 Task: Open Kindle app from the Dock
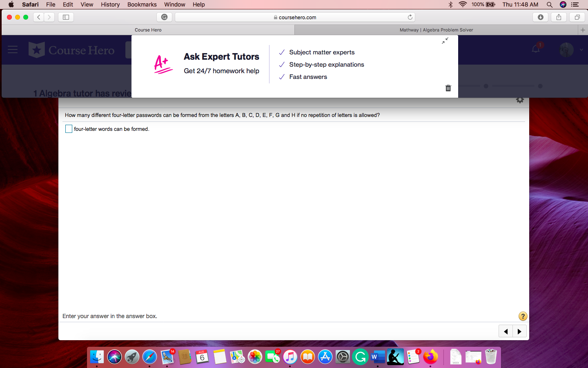tap(395, 357)
